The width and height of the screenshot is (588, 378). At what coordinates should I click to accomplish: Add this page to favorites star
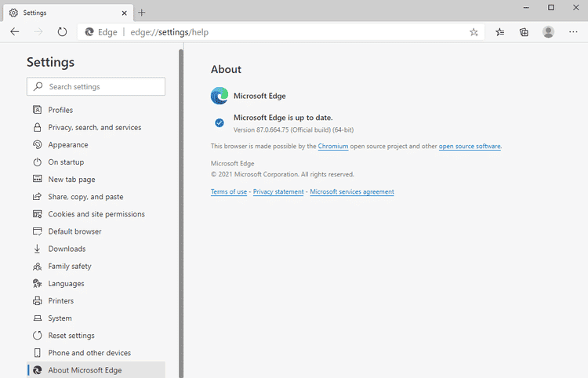[474, 32]
